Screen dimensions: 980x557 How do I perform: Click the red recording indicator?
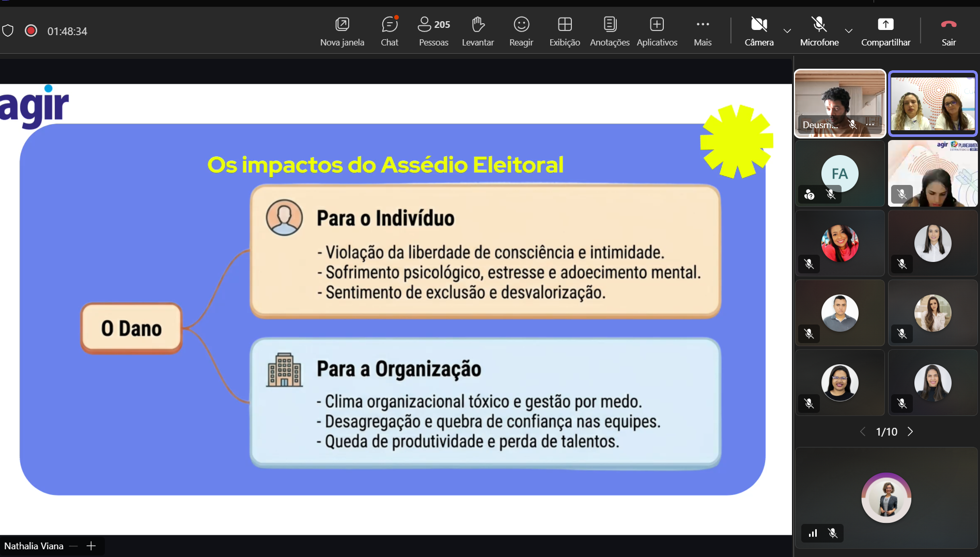[31, 30]
